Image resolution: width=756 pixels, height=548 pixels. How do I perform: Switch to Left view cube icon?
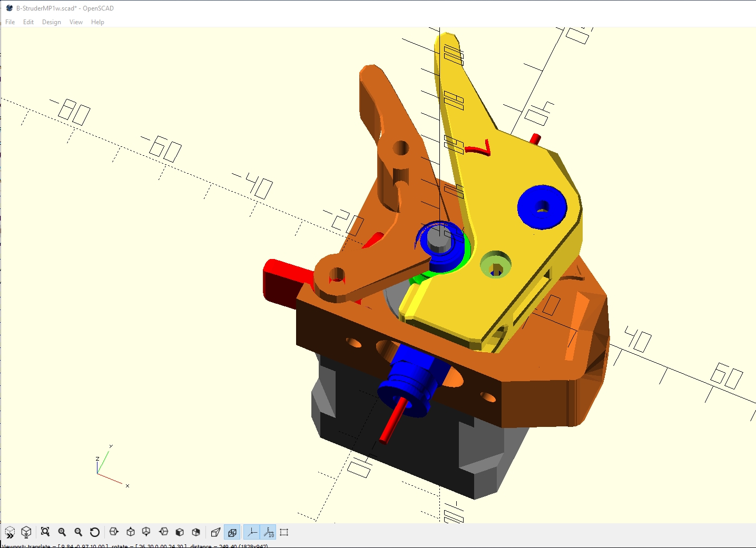coord(163,532)
